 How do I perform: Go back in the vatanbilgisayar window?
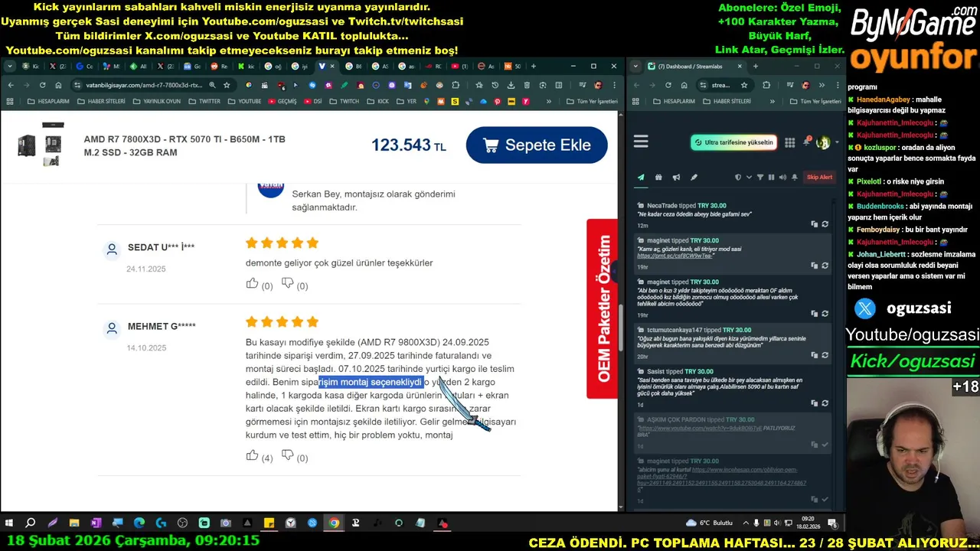(x=10, y=85)
